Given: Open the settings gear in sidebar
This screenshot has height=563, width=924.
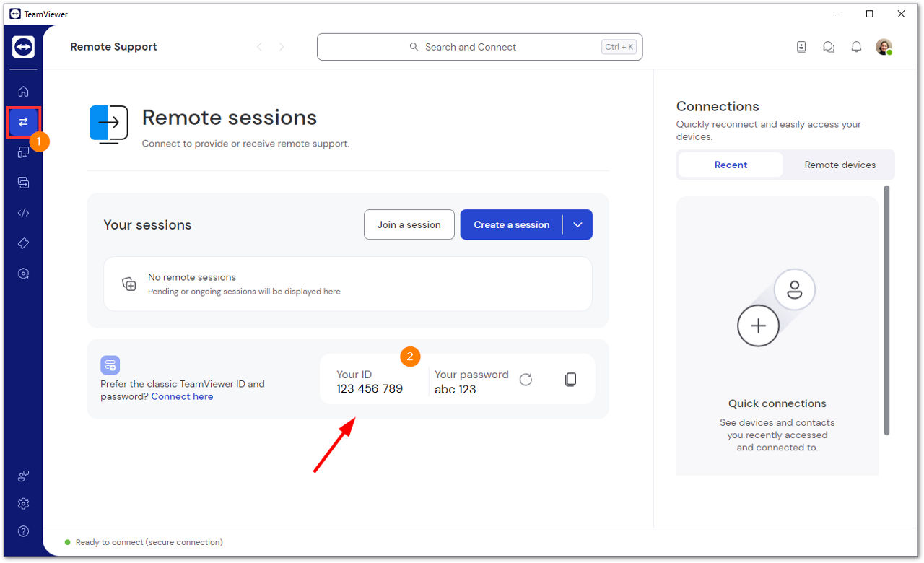Looking at the screenshot, I should coord(23,503).
